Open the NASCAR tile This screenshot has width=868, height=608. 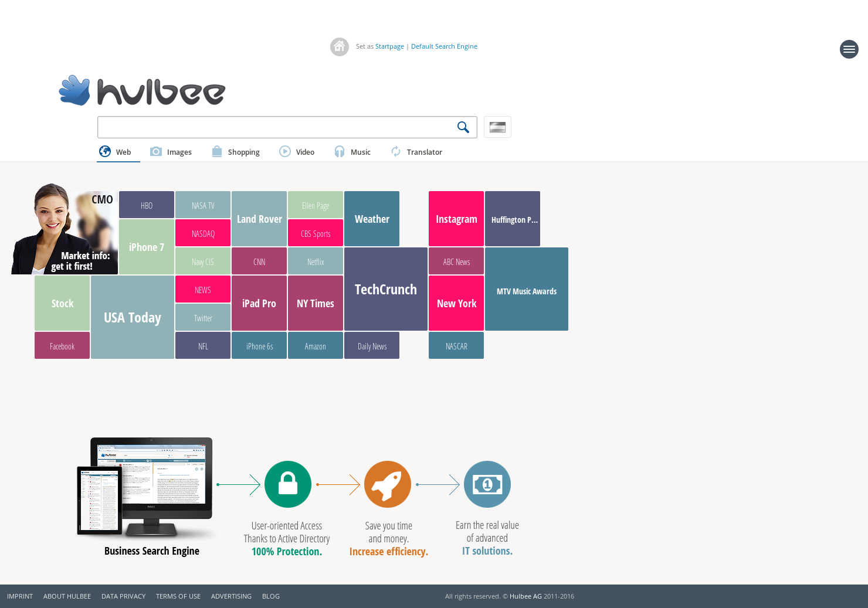pos(456,345)
